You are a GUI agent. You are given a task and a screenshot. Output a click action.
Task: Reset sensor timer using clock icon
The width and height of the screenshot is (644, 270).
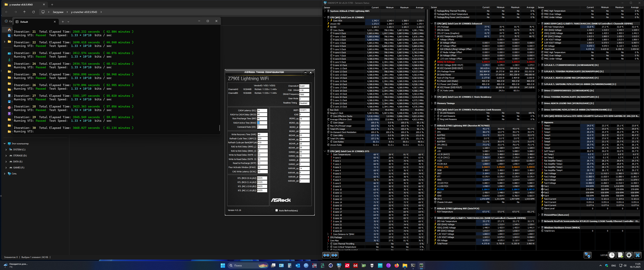(612, 255)
